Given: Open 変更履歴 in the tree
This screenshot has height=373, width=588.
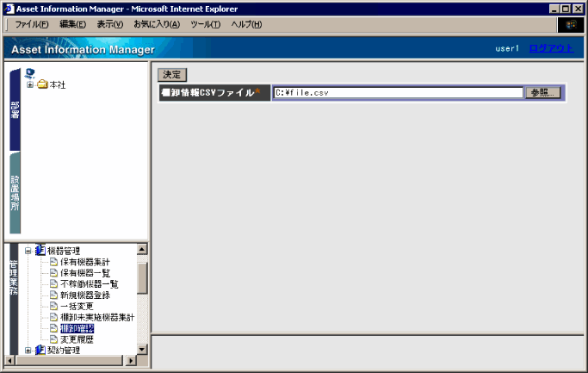Looking at the screenshot, I should pyautogui.click(x=77, y=339).
